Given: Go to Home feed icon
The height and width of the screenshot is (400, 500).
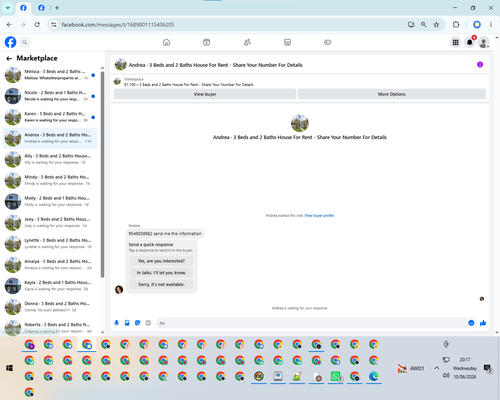Looking at the screenshot, I should click(x=166, y=42).
